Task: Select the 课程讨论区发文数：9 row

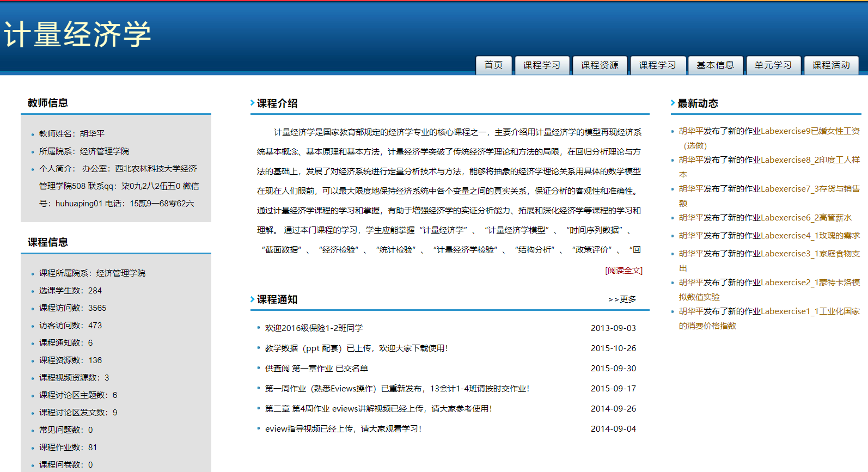Action: click(78, 413)
